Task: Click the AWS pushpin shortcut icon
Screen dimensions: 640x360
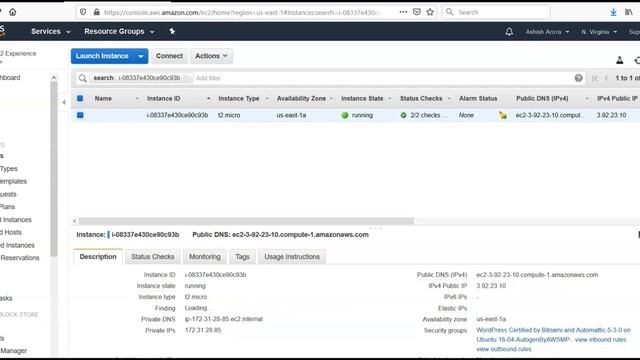Action: 172,31
